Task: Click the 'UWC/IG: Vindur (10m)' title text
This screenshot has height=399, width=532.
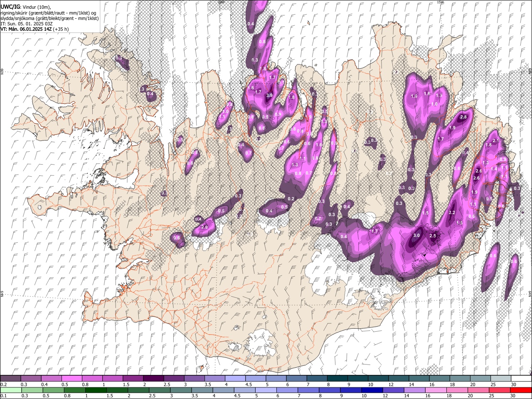Action: click(26, 7)
